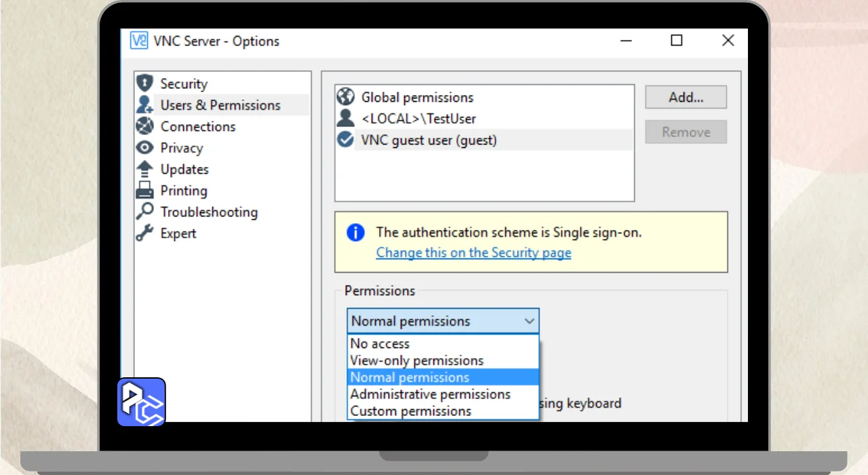
Task: Select Users & Permissions in sidebar
Action: tap(222, 104)
